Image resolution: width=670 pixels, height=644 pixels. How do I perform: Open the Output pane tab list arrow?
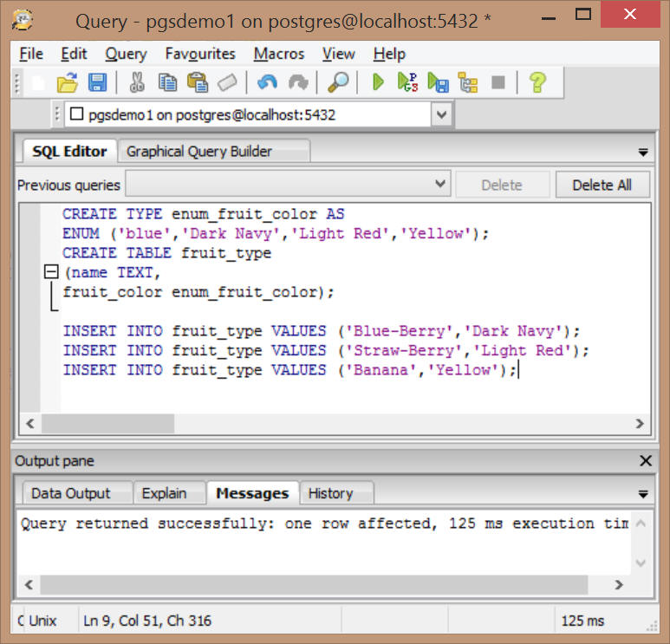(643, 494)
